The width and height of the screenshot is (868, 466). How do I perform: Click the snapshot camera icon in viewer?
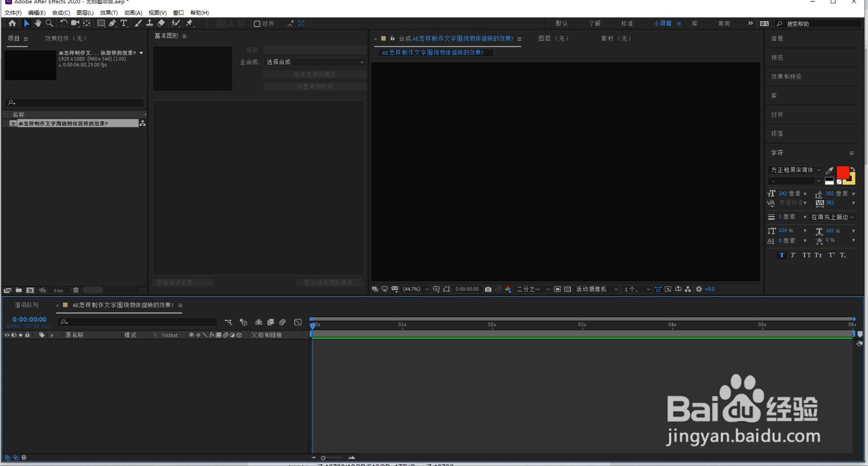pyautogui.click(x=488, y=289)
